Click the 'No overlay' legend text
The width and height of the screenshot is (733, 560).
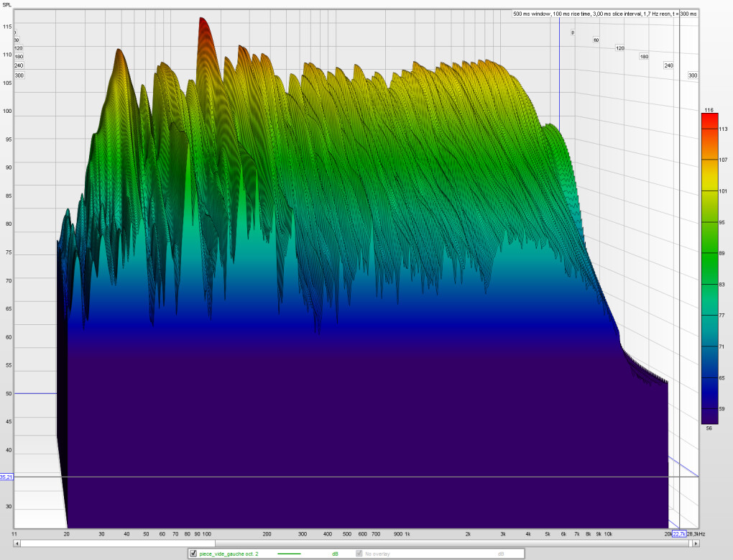[377, 554]
